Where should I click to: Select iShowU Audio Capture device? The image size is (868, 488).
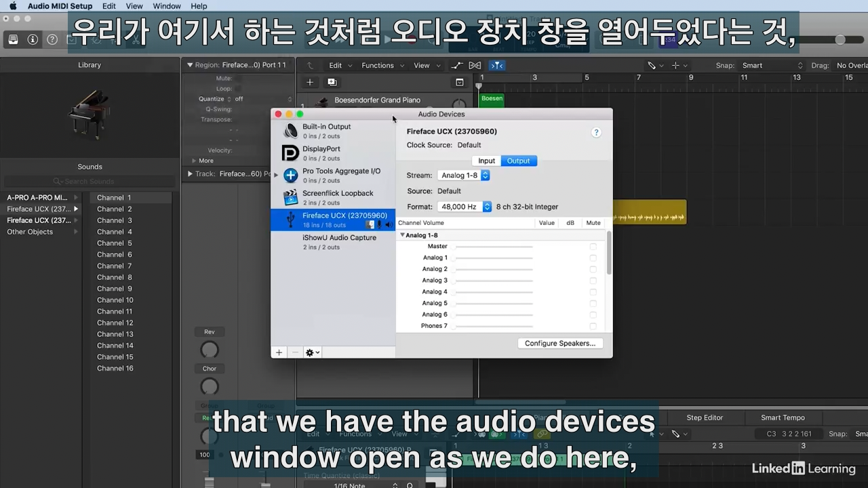click(x=333, y=242)
